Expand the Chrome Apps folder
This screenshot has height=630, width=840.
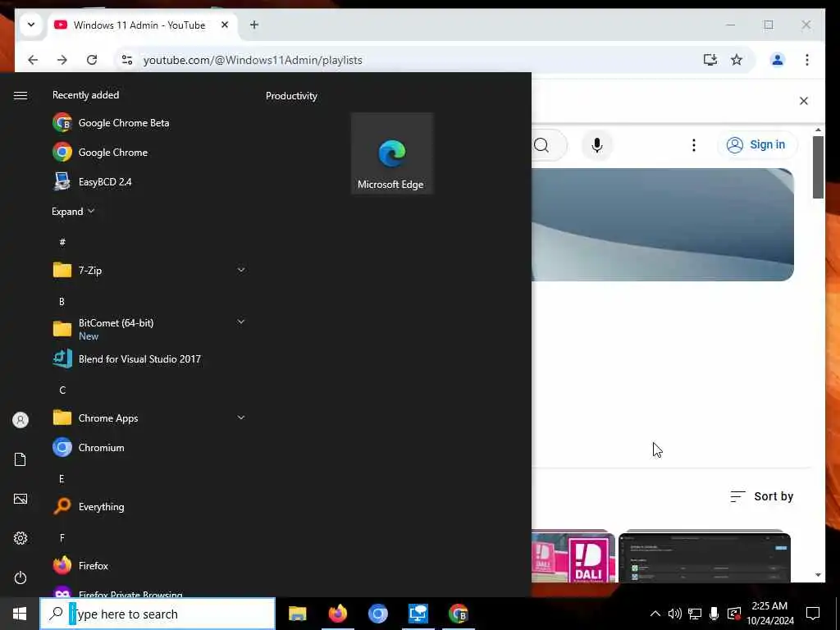click(241, 418)
